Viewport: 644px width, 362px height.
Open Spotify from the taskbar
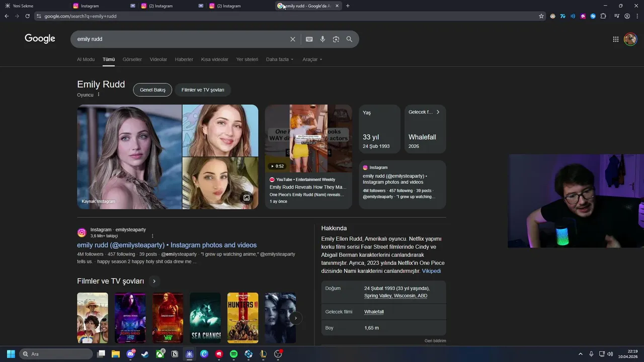tap(233, 354)
